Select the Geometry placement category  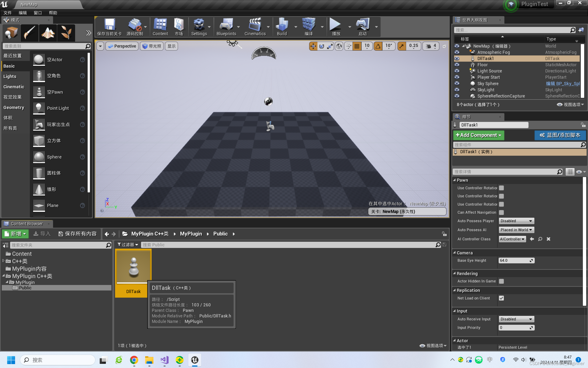point(14,108)
